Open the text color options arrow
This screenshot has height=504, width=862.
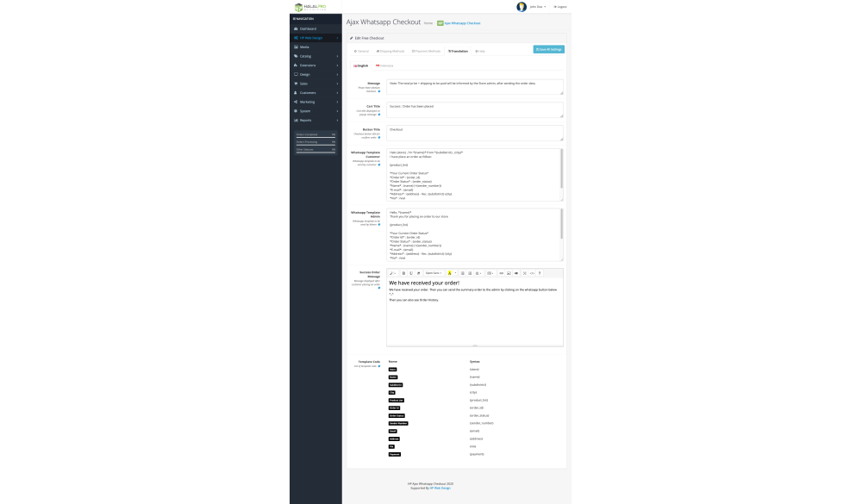click(x=455, y=273)
